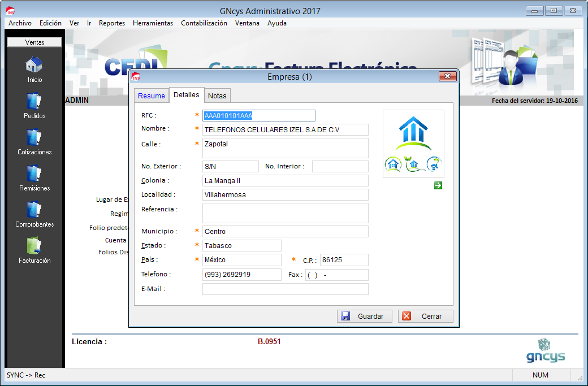Open the Archivo menu
The height and width of the screenshot is (386, 588).
pos(20,23)
